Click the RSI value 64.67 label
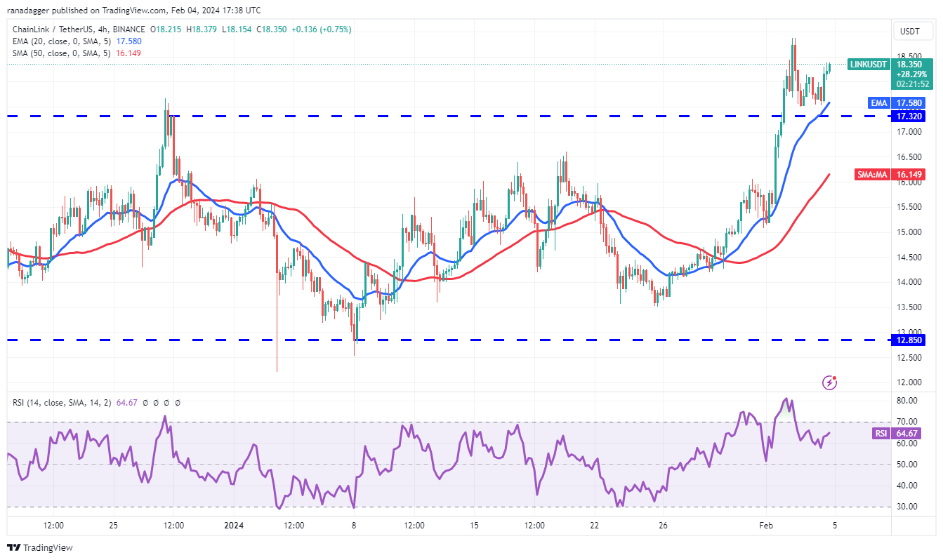The height and width of the screenshot is (560, 943). pos(910,434)
